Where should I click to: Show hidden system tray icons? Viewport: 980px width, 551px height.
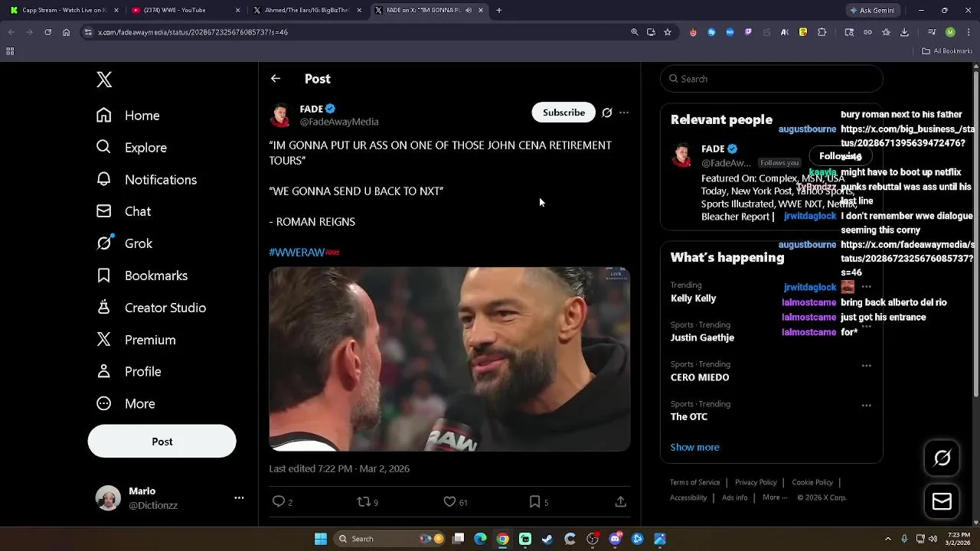888,539
